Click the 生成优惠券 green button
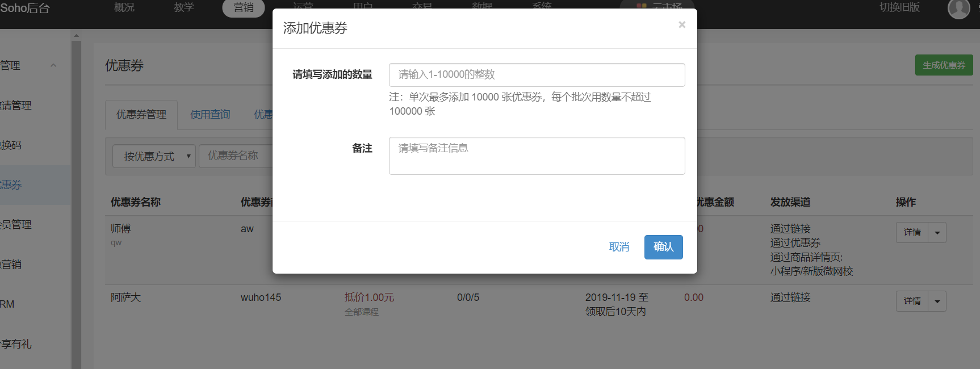Screen dimensions: 980x369 coord(944,65)
